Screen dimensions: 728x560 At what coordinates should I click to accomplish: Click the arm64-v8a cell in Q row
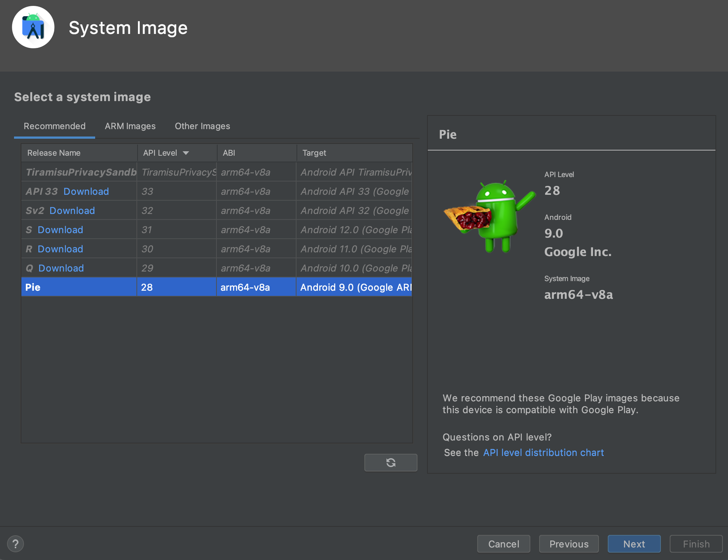click(256, 268)
